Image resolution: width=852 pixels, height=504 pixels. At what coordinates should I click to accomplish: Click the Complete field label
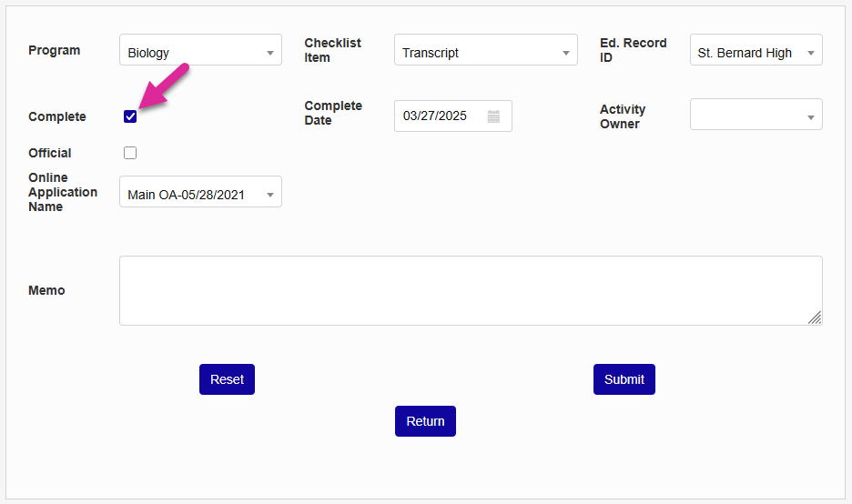pyautogui.click(x=57, y=116)
